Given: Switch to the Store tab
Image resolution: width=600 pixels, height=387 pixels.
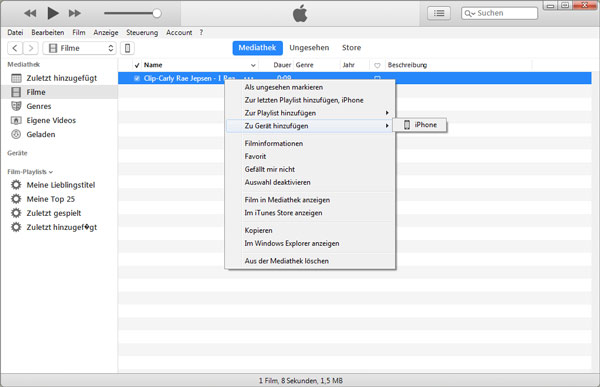Looking at the screenshot, I should pyautogui.click(x=351, y=48).
